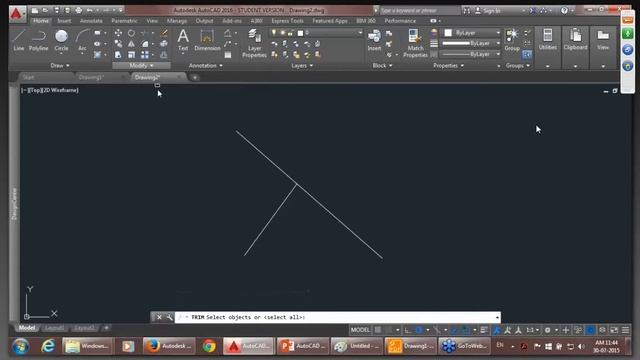This screenshot has height=360, width=640.
Task: Select the Arc tool
Action: [82, 40]
